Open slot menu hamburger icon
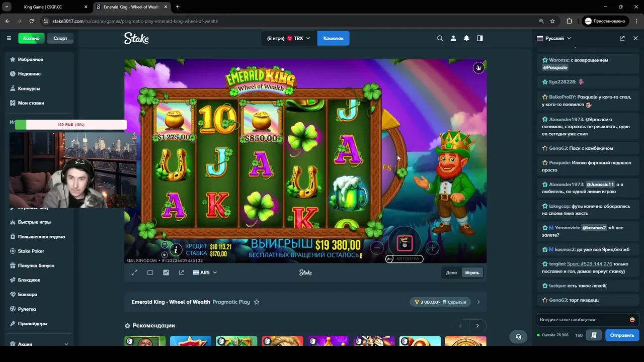The height and width of the screenshot is (362, 644). click(x=164, y=245)
